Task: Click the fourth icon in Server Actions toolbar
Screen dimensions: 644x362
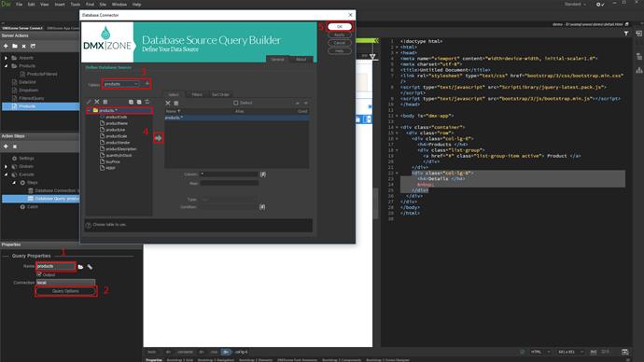Action: coord(33,46)
